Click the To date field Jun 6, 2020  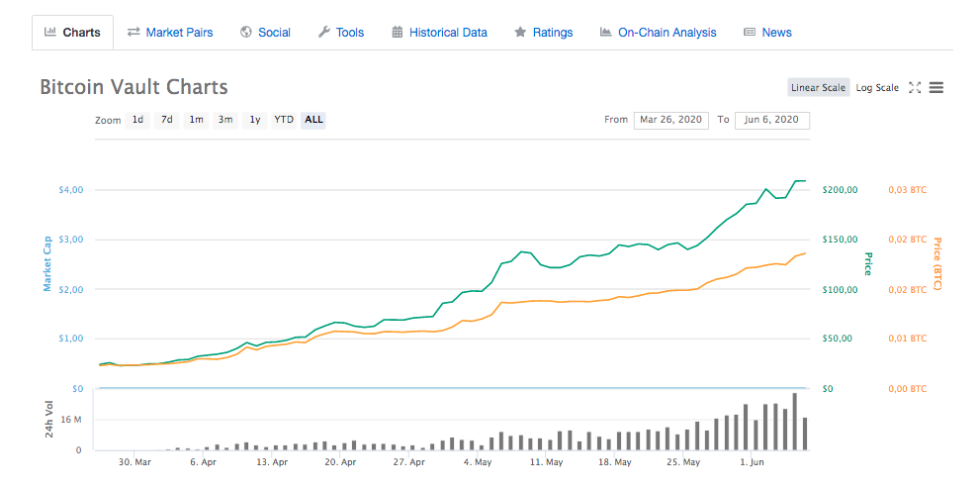(x=772, y=120)
